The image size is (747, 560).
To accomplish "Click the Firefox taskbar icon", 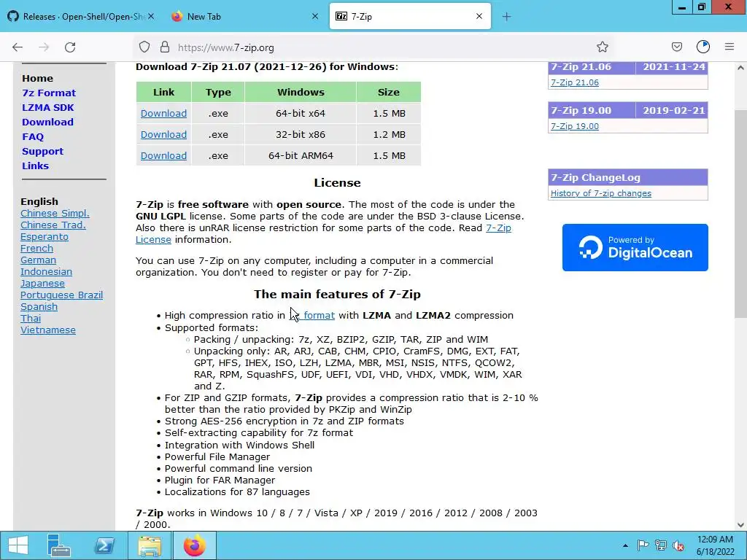I will (195, 545).
